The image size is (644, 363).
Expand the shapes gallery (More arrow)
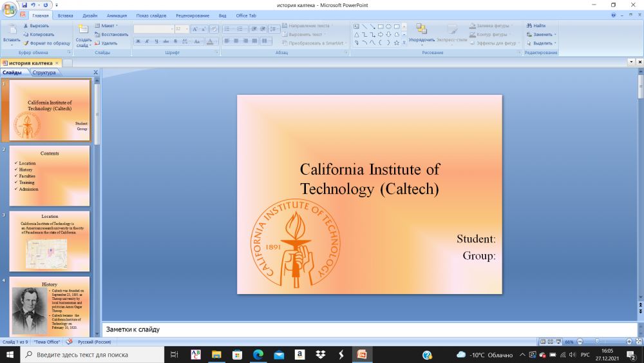point(404,43)
